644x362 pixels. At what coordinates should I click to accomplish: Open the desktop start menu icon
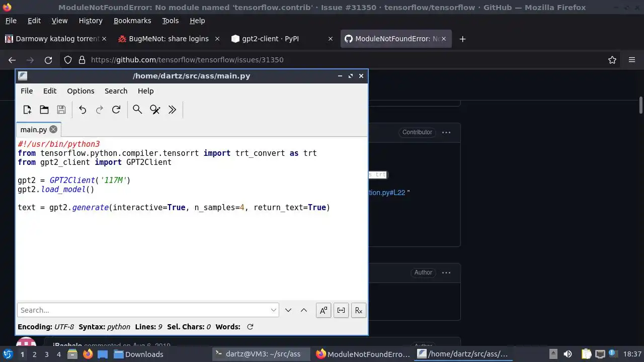point(8,354)
